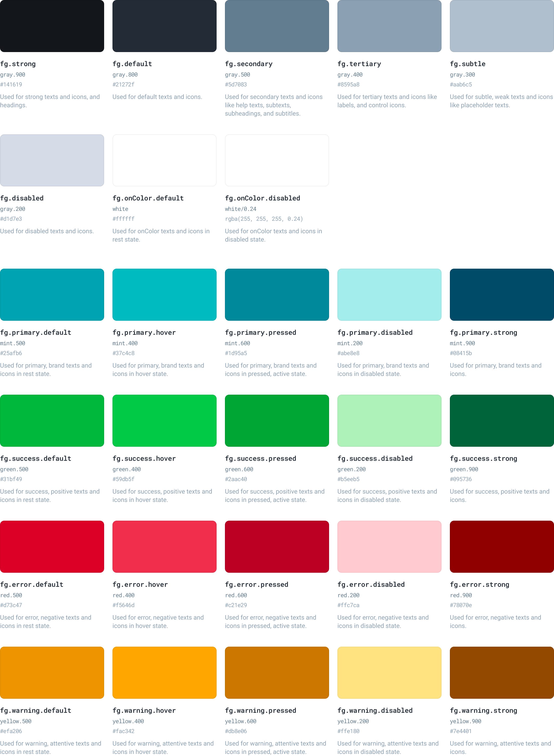Click the fg.warning.disabled pale yellow swatch
This screenshot has width=554, height=756.
pyautogui.click(x=389, y=672)
